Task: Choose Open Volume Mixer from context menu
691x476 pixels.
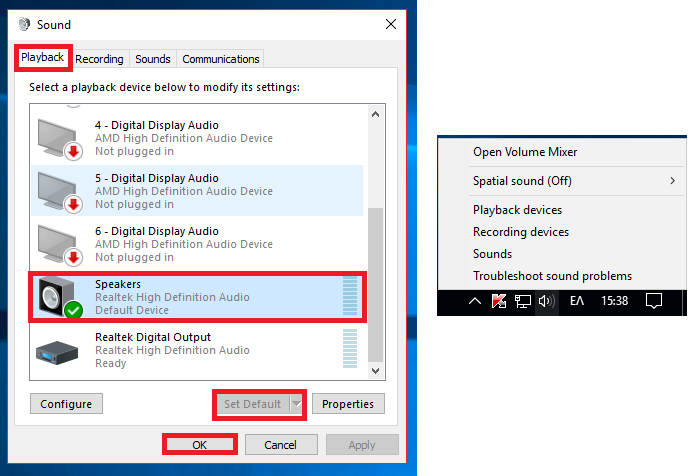Action: click(x=525, y=152)
